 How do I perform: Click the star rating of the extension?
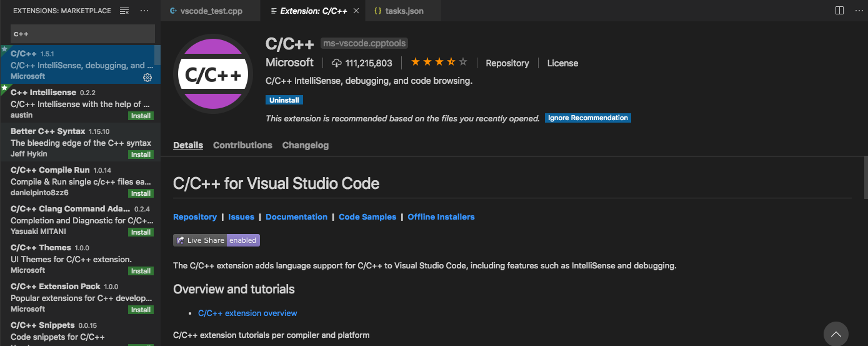439,62
